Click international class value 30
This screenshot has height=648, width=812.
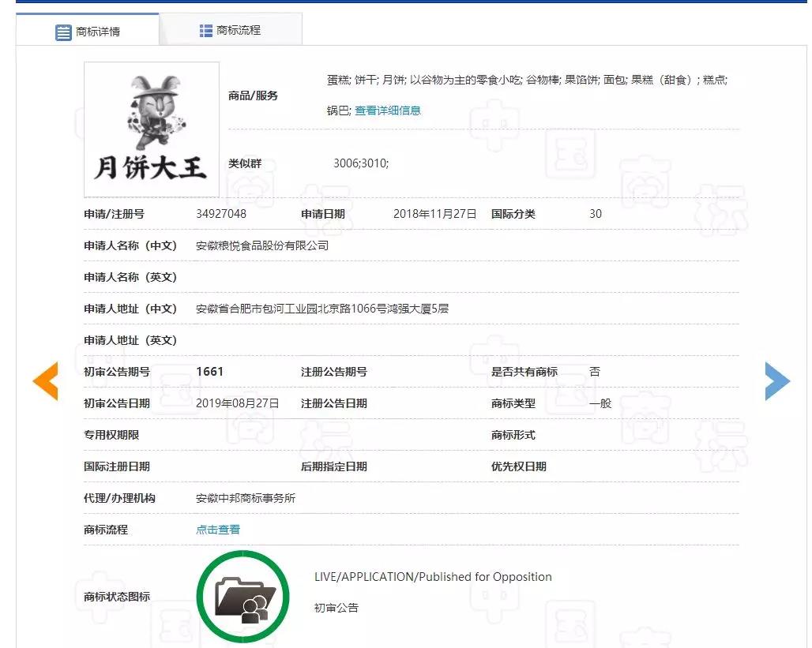point(596,214)
